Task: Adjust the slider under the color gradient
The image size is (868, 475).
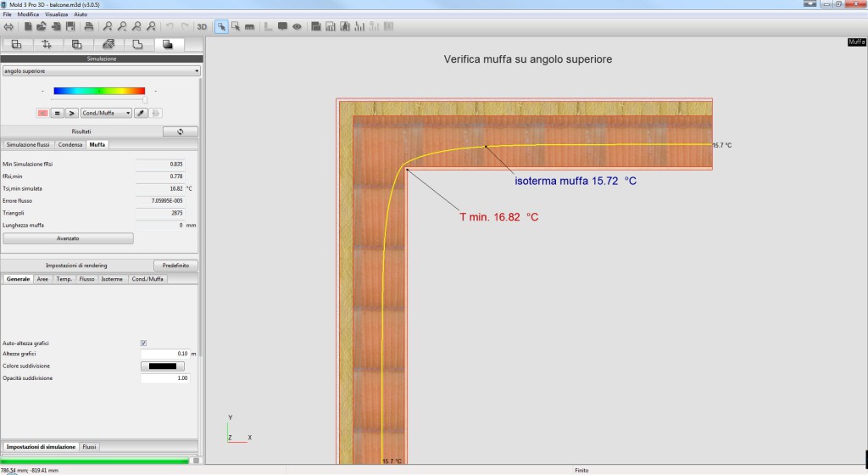Action: (x=144, y=99)
